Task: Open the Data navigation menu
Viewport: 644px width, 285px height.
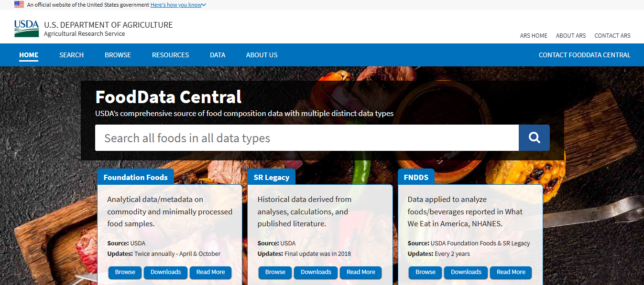Action: (218, 55)
